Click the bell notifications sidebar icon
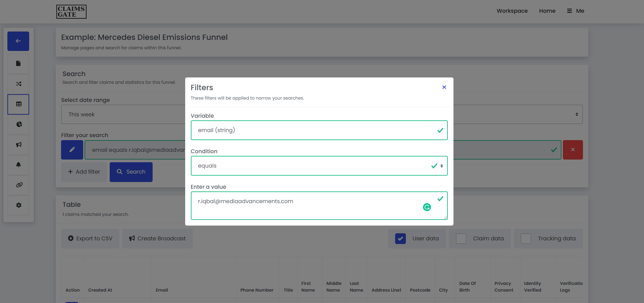644x303 pixels. pyautogui.click(x=18, y=165)
